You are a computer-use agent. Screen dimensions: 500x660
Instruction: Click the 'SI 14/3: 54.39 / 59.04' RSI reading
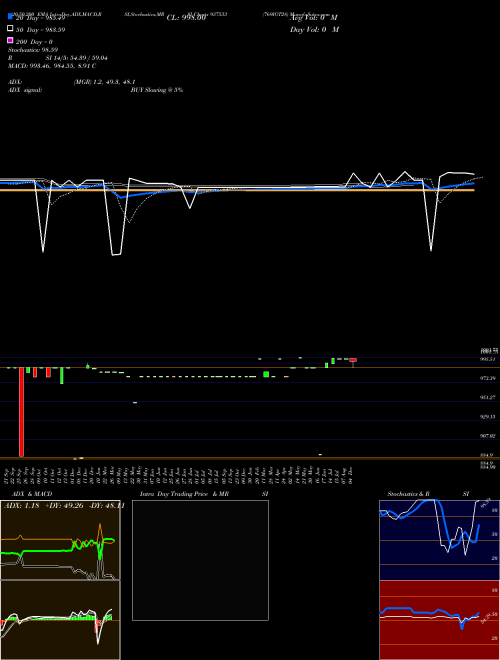(x=76, y=58)
